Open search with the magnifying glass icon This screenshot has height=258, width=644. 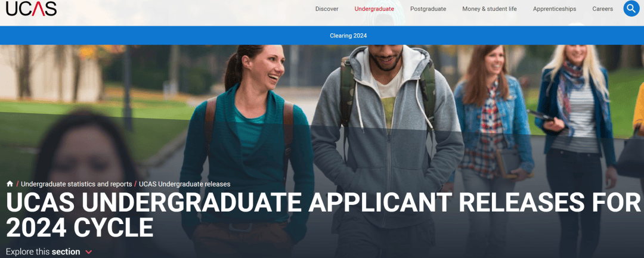tap(631, 8)
